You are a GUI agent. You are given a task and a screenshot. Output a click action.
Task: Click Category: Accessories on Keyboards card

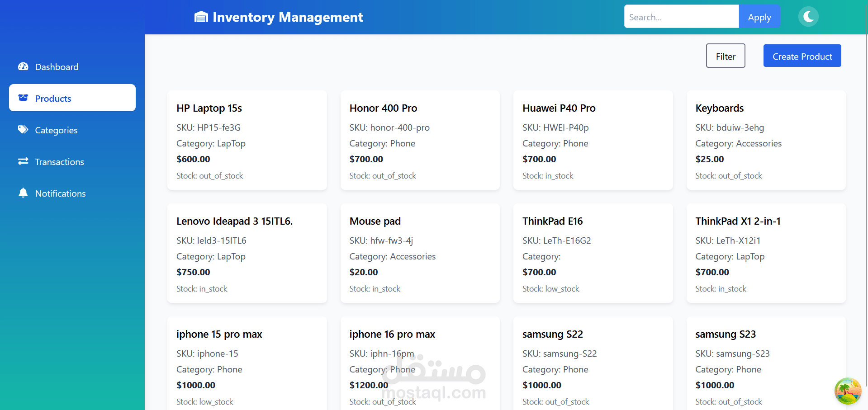click(x=738, y=143)
